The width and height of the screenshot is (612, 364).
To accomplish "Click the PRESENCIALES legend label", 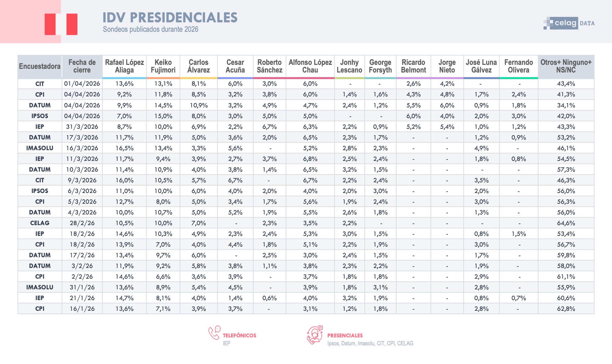I will coord(345,336).
